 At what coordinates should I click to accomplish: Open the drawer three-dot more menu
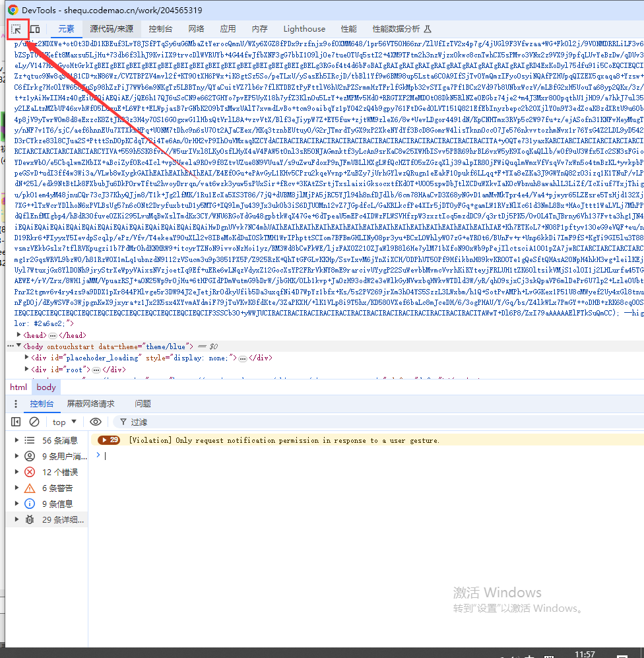(16, 404)
